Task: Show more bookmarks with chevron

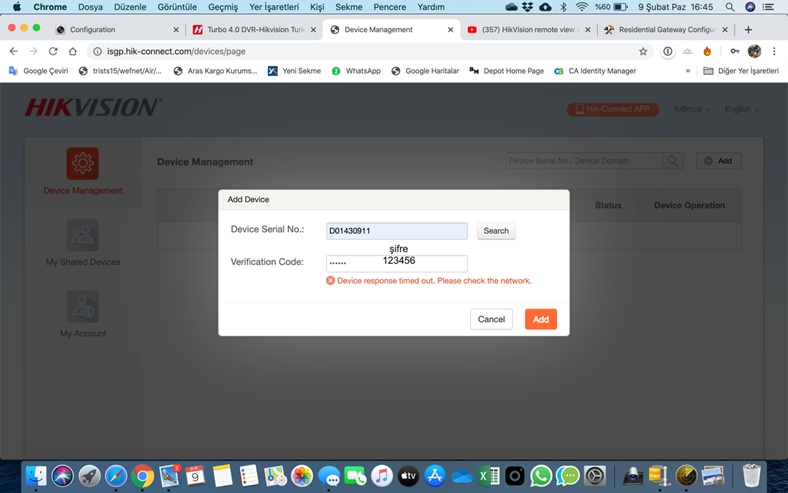Action: tap(688, 71)
